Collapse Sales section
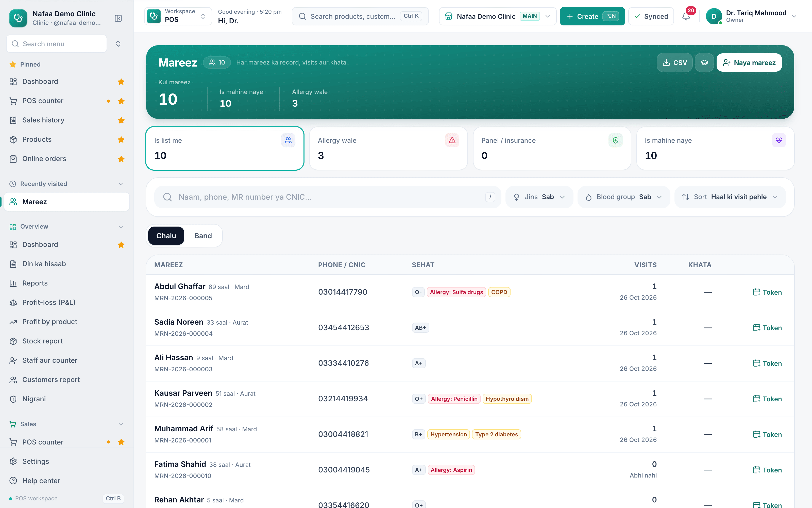Image resolution: width=812 pixels, height=508 pixels. point(121,424)
